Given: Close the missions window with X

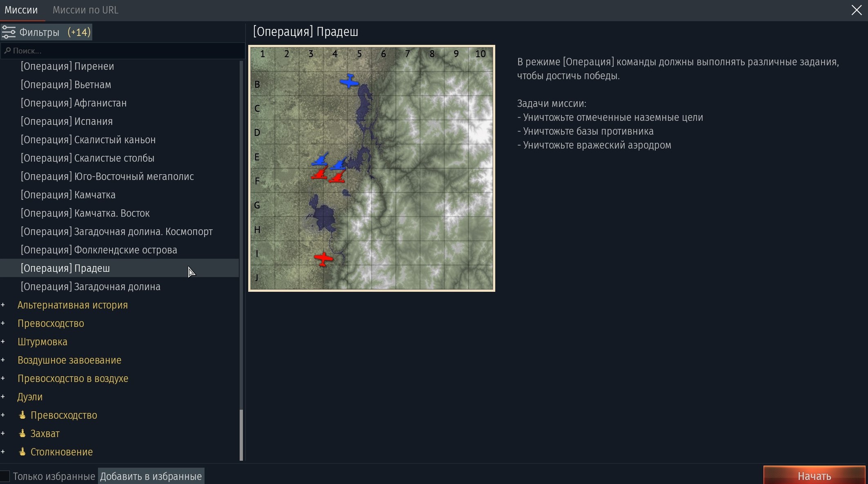Looking at the screenshot, I should [856, 10].
